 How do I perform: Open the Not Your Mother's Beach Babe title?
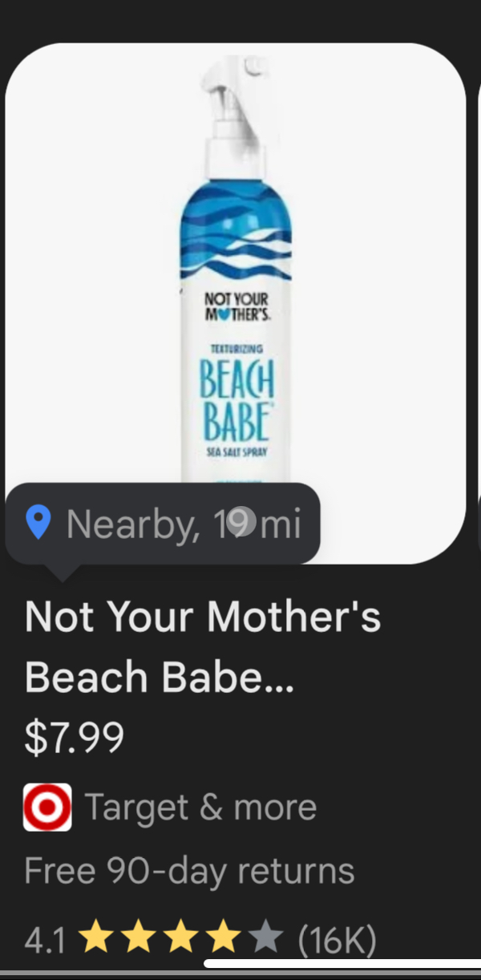[x=203, y=647]
